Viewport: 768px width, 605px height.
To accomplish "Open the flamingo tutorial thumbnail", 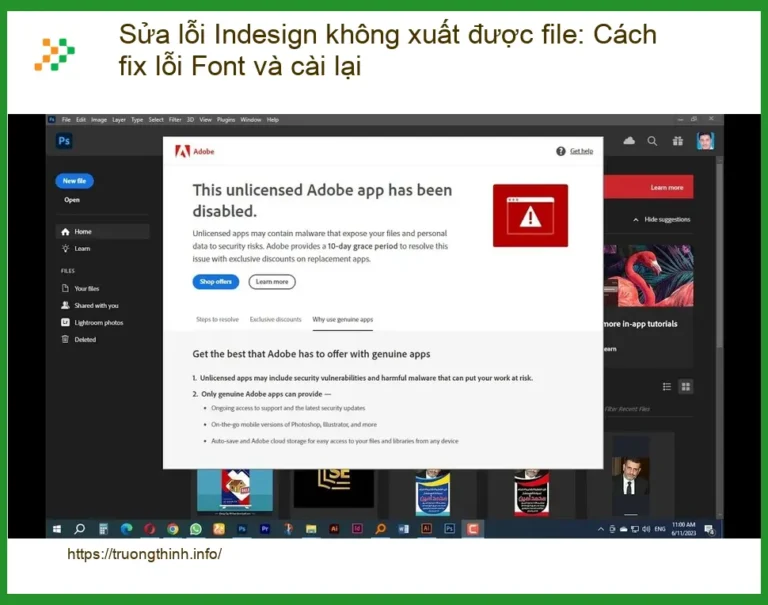I will [648, 276].
